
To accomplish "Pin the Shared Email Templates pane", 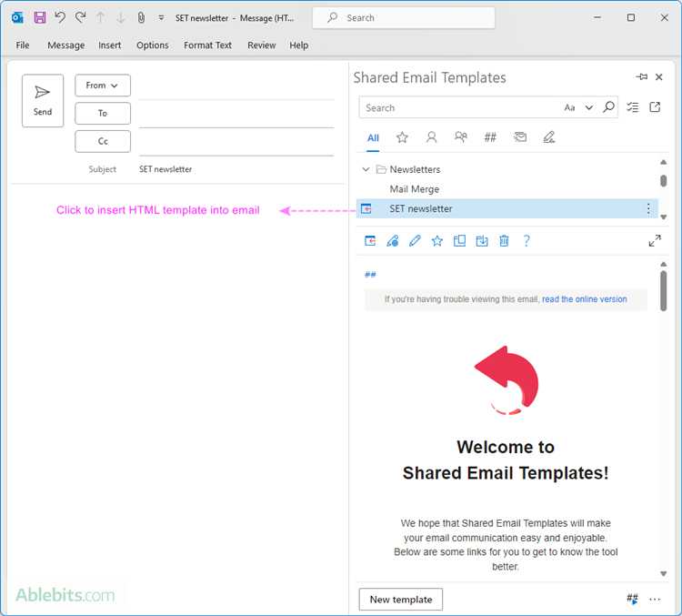I will pyautogui.click(x=642, y=77).
